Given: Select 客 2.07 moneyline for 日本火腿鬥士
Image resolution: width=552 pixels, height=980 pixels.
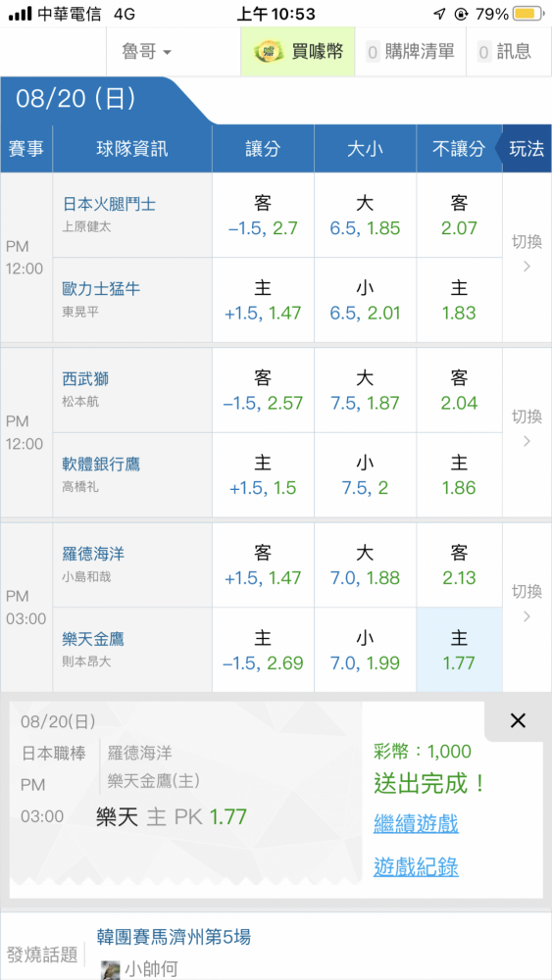Looking at the screenshot, I should click(x=459, y=215).
